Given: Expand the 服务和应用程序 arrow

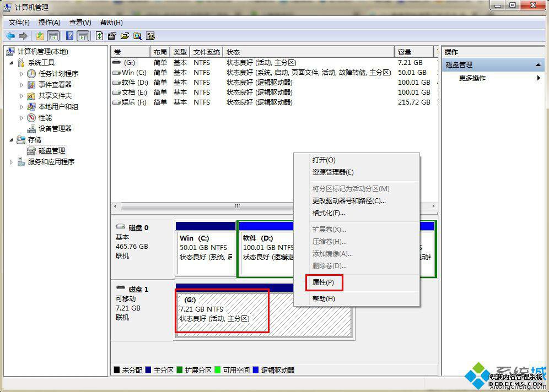Looking at the screenshot, I should tap(11, 162).
